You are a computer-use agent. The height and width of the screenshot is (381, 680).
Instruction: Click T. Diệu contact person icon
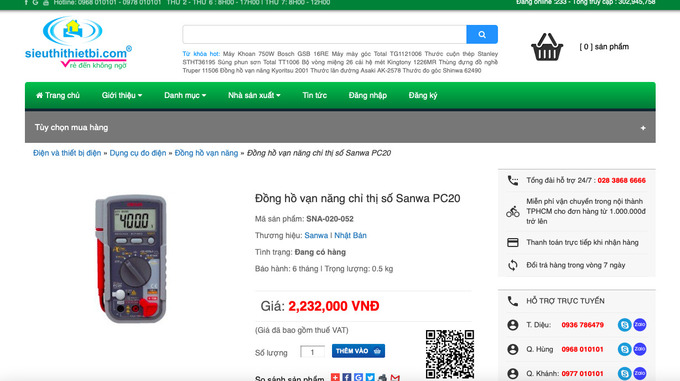tap(513, 325)
